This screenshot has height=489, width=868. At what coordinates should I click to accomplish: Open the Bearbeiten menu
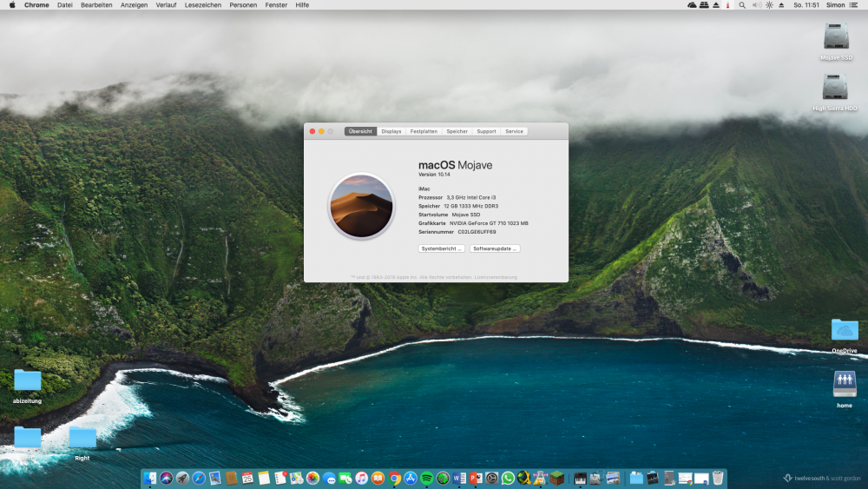tap(96, 5)
